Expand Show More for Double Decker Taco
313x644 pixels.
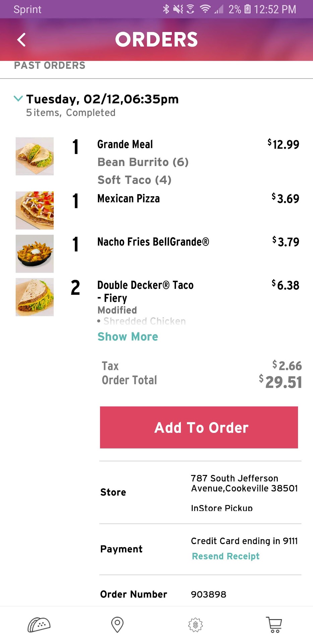(128, 336)
